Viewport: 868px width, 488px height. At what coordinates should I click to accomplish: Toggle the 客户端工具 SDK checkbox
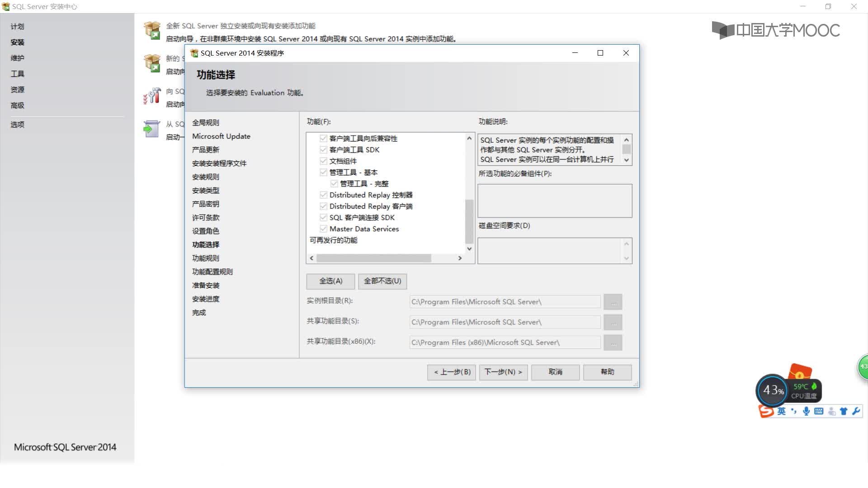323,150
